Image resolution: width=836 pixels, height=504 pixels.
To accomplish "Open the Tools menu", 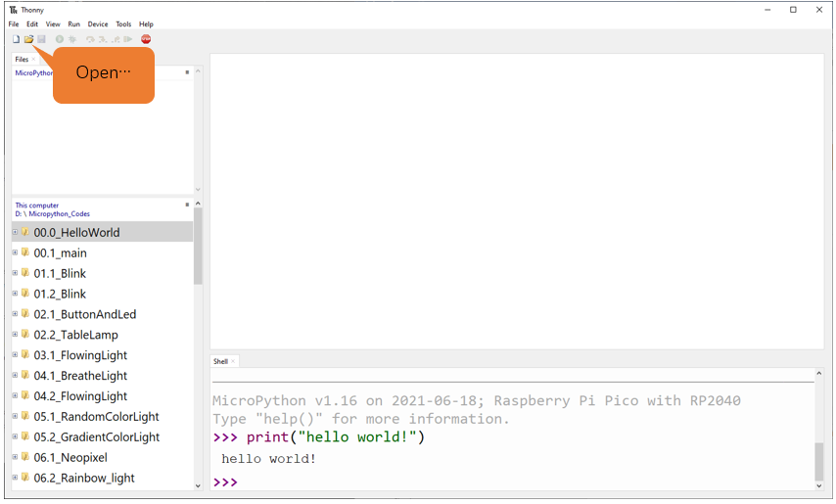I will (x=123, y=23).
